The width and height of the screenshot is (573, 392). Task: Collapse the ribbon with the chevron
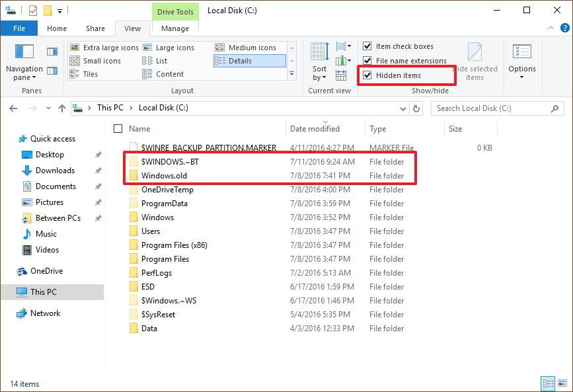pos(551,28)
